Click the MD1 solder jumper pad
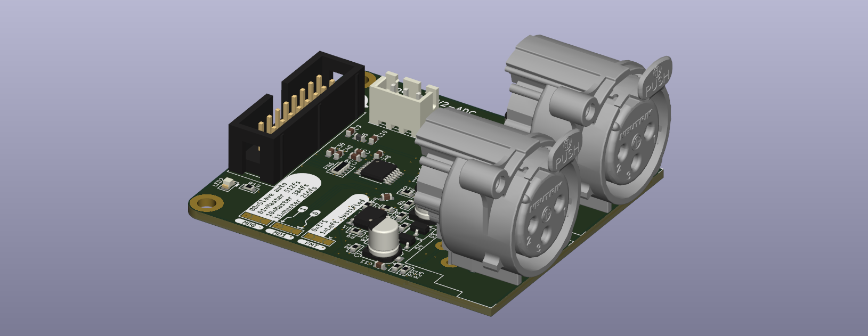 click(x=288, y=228)
